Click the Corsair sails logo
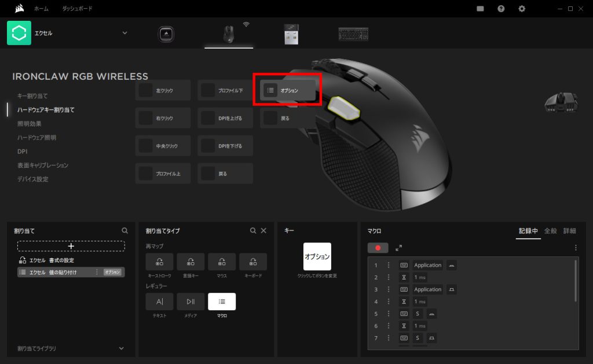This screenshot has height=364, width=593. [19, 8]
